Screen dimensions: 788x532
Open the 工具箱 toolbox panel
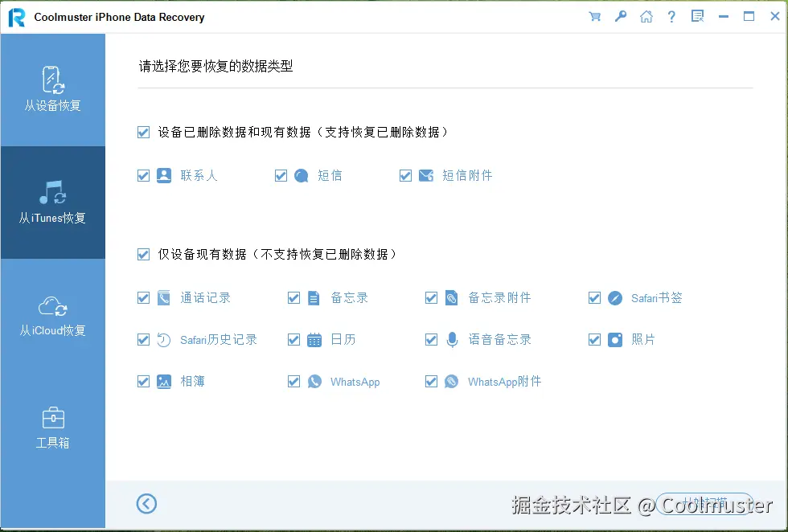[52, 426]
